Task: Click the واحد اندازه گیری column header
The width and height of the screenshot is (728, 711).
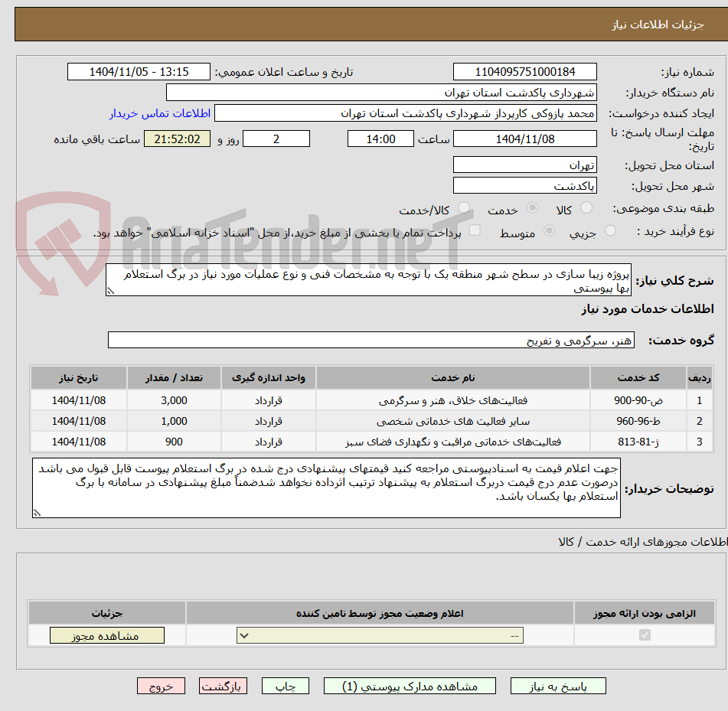Action: click(269, 378)
